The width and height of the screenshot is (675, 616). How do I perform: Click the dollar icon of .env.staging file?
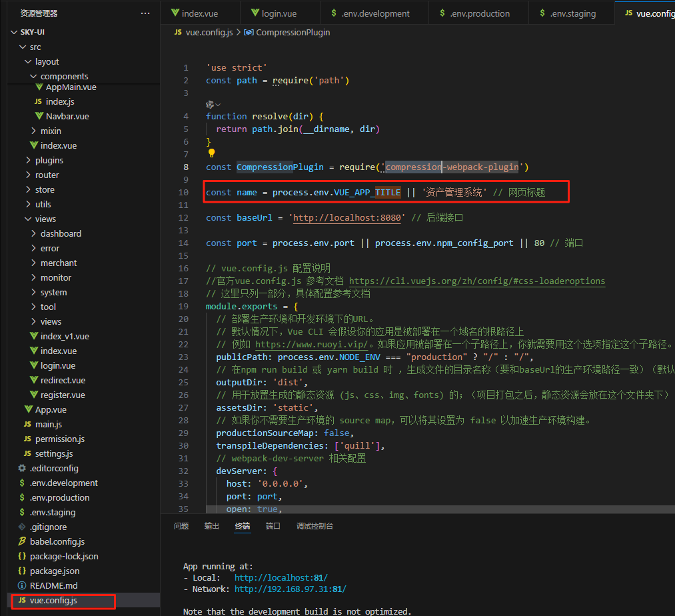click(x=22, y=512)
